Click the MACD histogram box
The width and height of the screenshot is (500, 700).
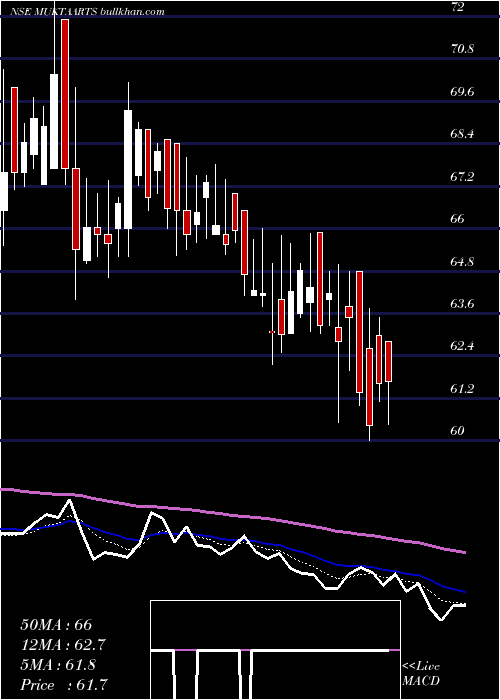275,650
